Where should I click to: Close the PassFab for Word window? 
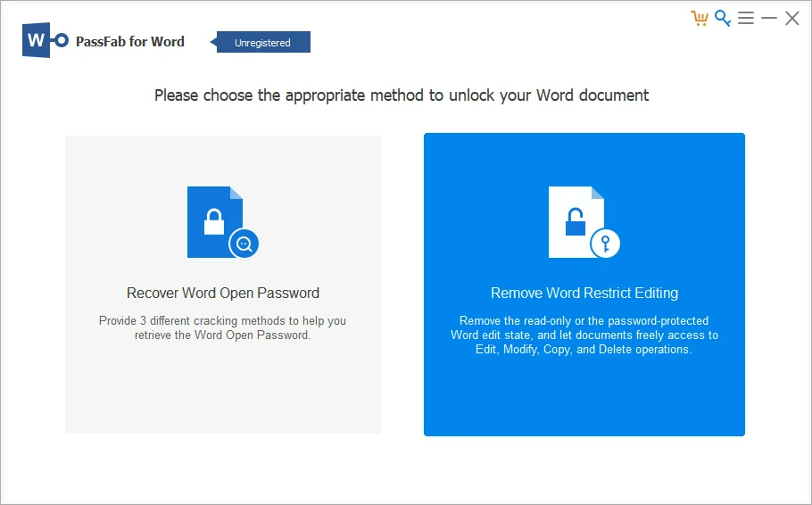[x=791, y=18]
